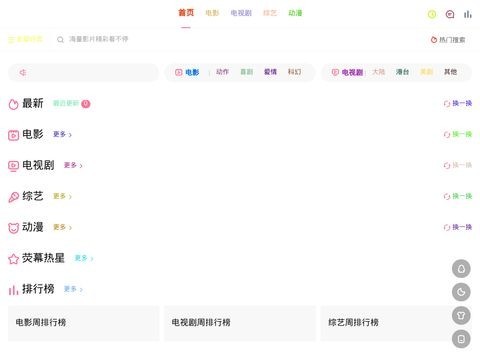Click the play icon beside 电影 section heading

click(x=13, y=135)
